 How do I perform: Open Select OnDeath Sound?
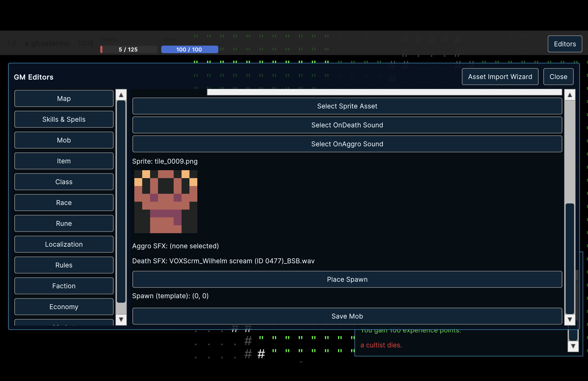(347, 125)
